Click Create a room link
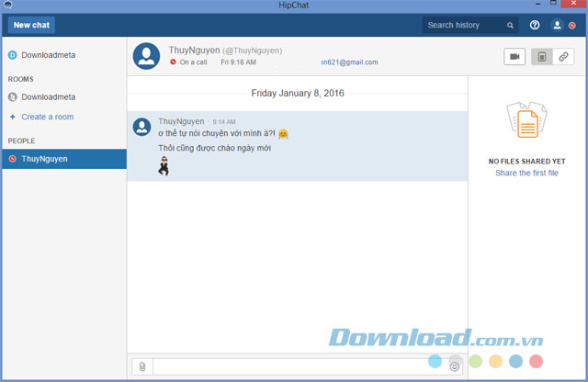The image size is (588, 382). point(48,117)
